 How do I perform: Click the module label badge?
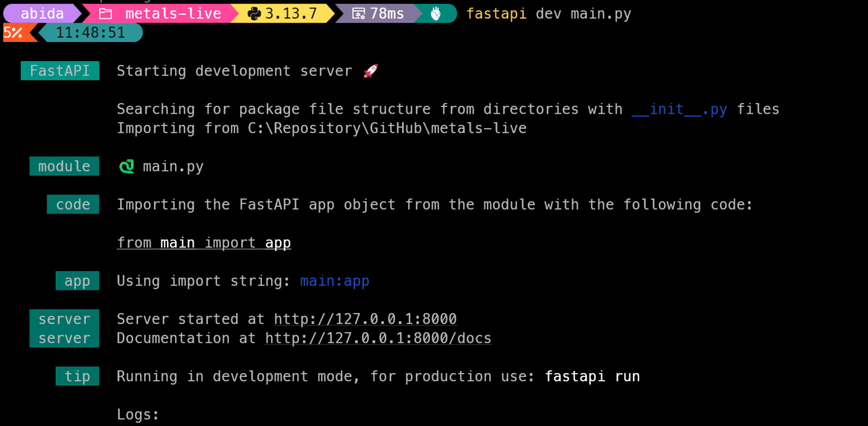pyautogui.click(x=64, y=166)
